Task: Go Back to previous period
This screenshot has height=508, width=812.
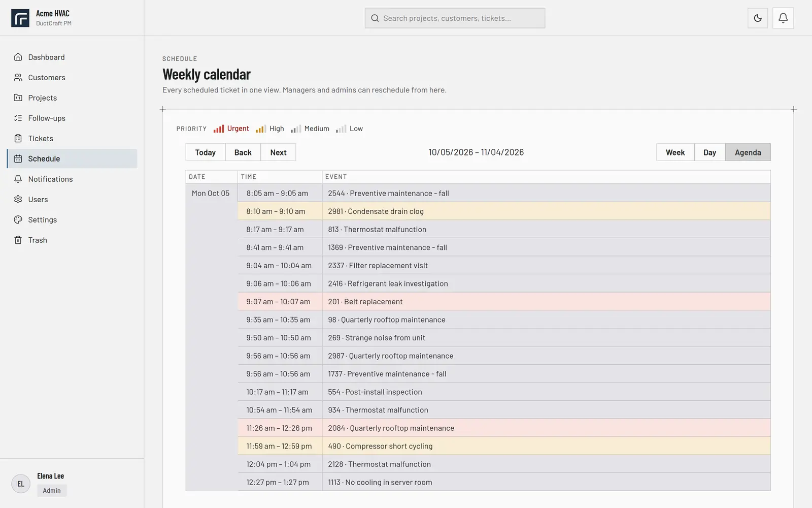Action: [x=243, y=152]
